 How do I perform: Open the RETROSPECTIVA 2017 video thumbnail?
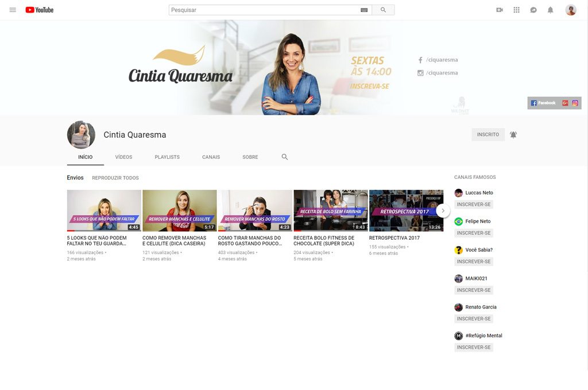406,210
